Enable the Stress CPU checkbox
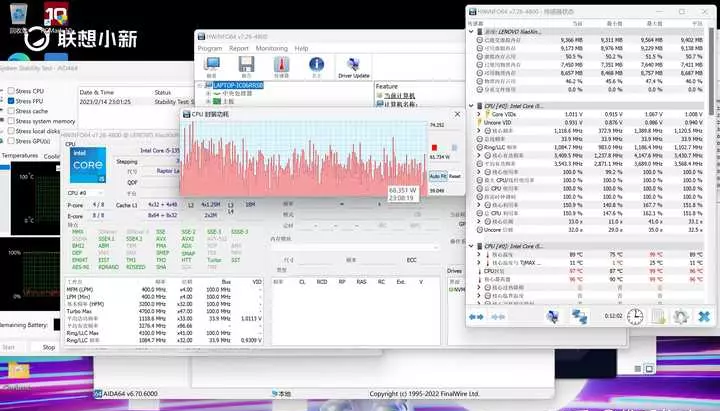 [11, 91]
